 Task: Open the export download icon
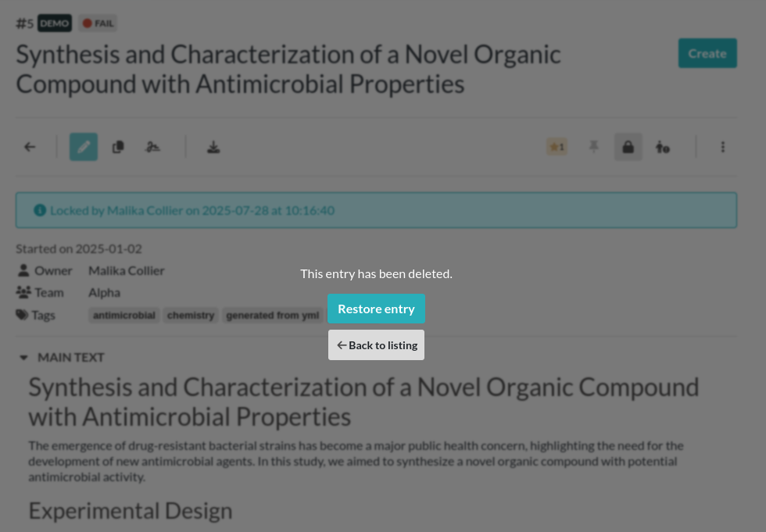tap(213, 147)
